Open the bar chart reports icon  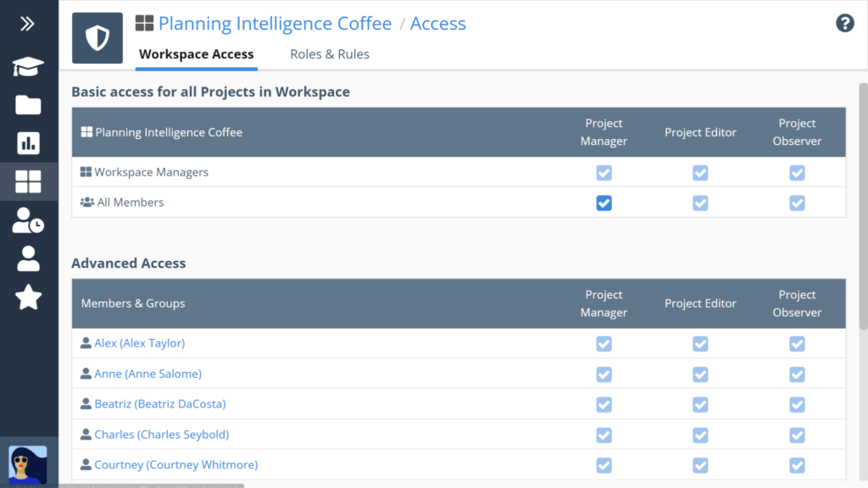[28, 142]
